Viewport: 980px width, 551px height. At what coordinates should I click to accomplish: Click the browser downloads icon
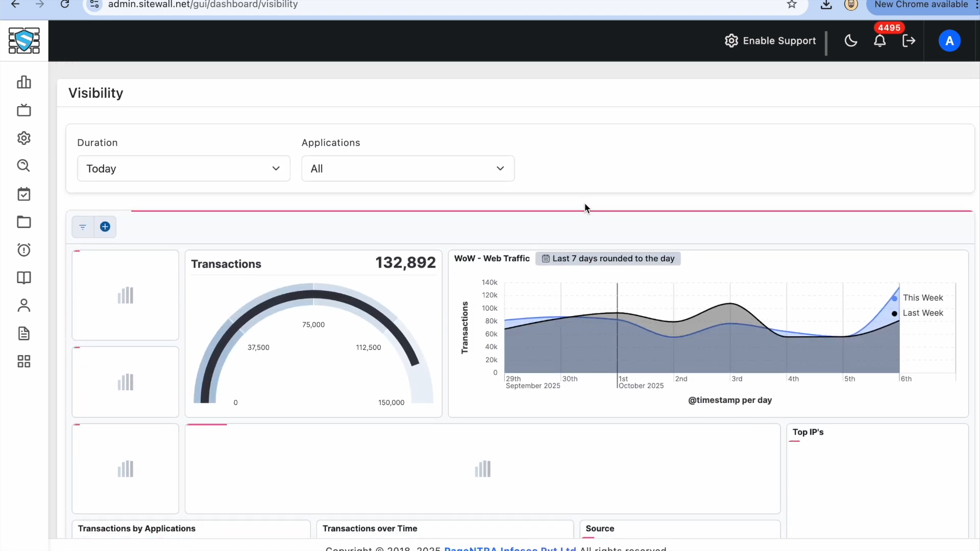coord(826,5)
